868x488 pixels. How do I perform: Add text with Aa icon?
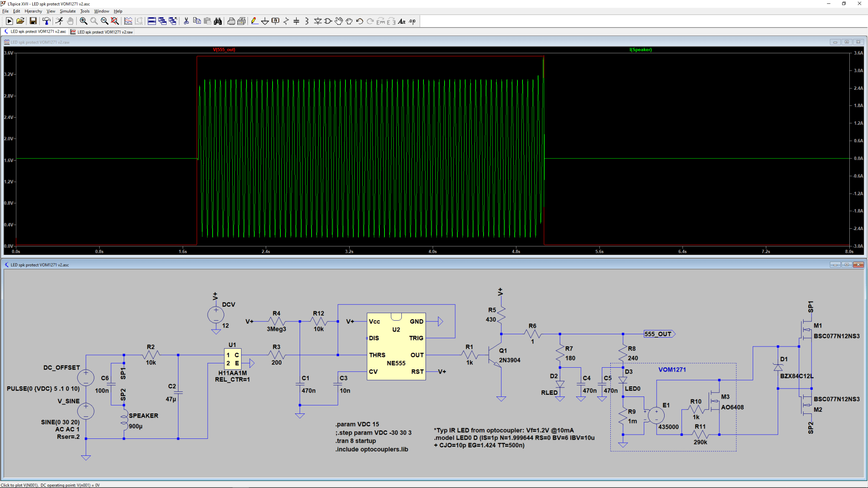(x=402, y=21)
